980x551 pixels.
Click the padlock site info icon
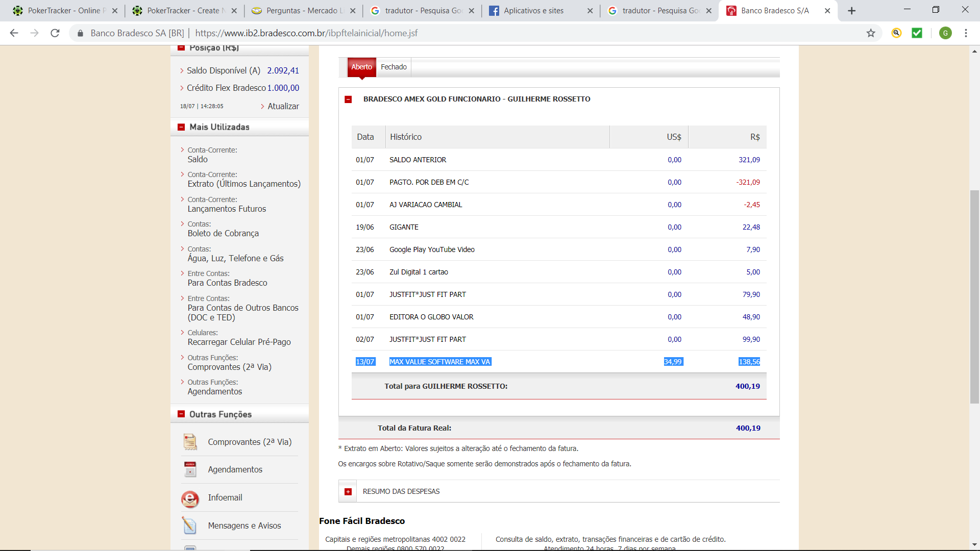point(80,33)
